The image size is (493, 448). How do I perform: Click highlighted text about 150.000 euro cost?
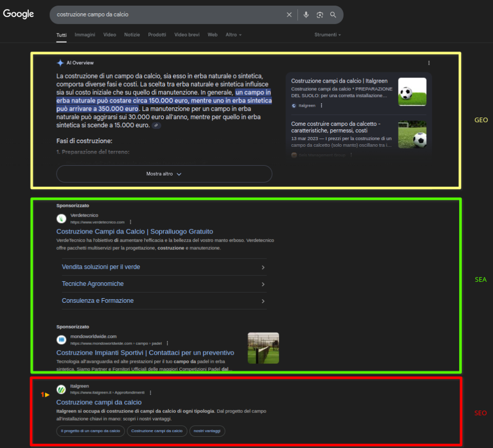click(164, 101)
